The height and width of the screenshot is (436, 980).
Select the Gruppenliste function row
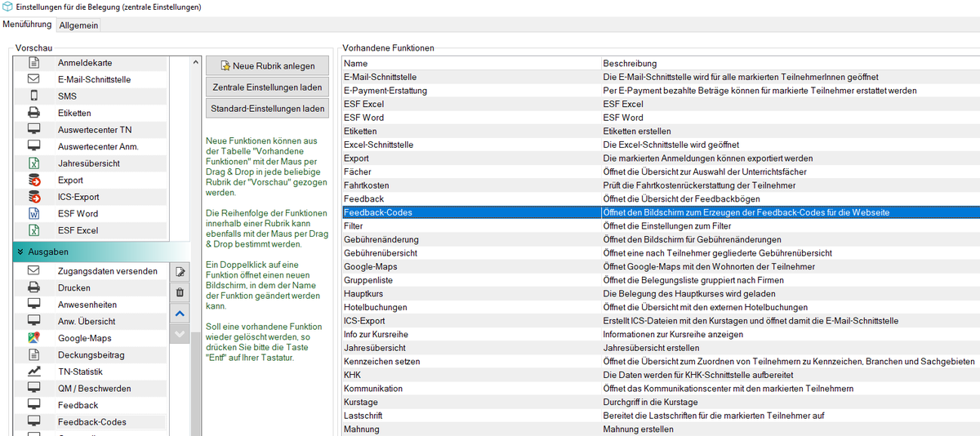[660, 280]
